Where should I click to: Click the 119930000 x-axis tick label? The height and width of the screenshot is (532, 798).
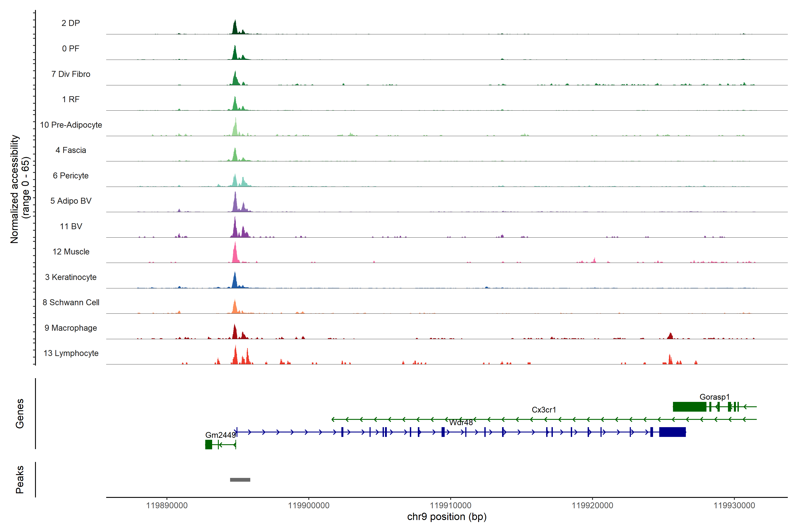(x=734, y=505)
